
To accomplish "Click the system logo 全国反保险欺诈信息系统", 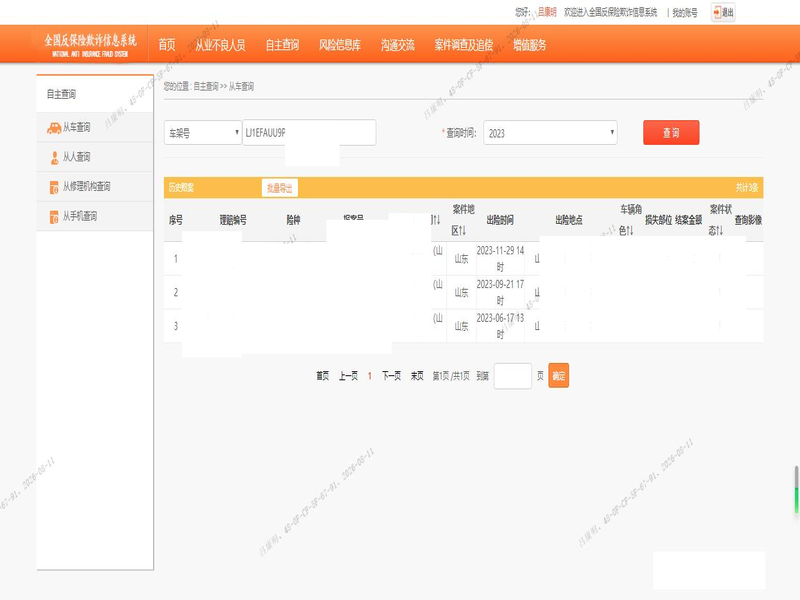I will click(90, 45).
